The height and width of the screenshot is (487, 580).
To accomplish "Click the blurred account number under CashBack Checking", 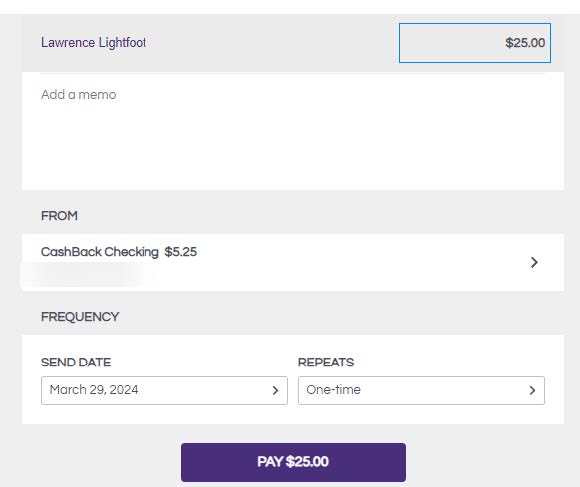I will coord(85,274).
